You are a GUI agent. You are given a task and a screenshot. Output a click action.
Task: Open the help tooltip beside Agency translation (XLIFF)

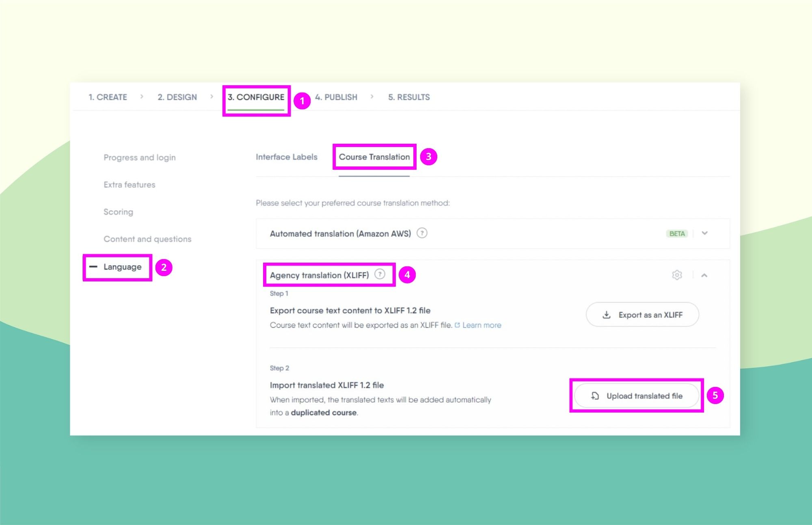380,274
